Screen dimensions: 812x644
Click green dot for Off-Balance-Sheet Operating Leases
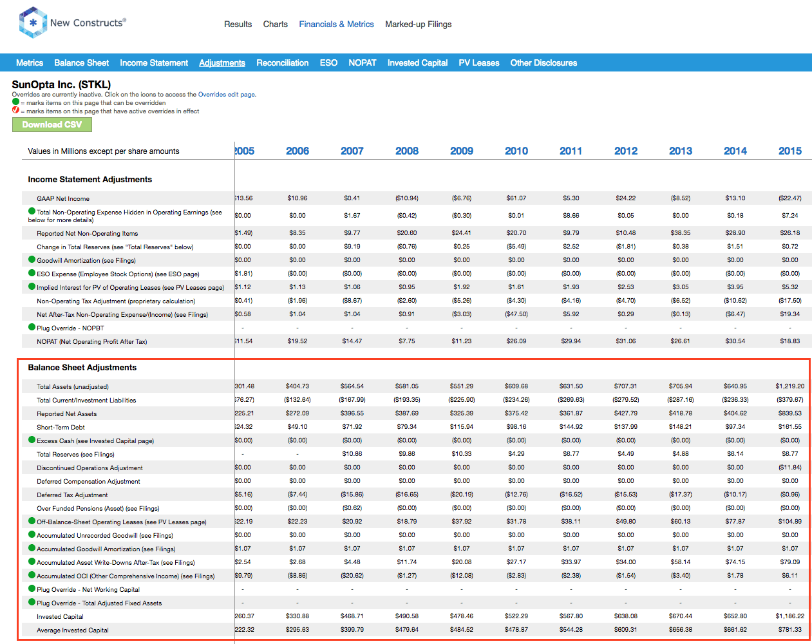[32, 521]
